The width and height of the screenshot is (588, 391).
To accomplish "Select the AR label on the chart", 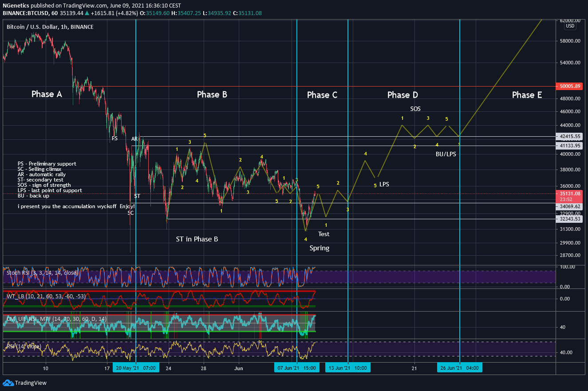I will (134, 139).
